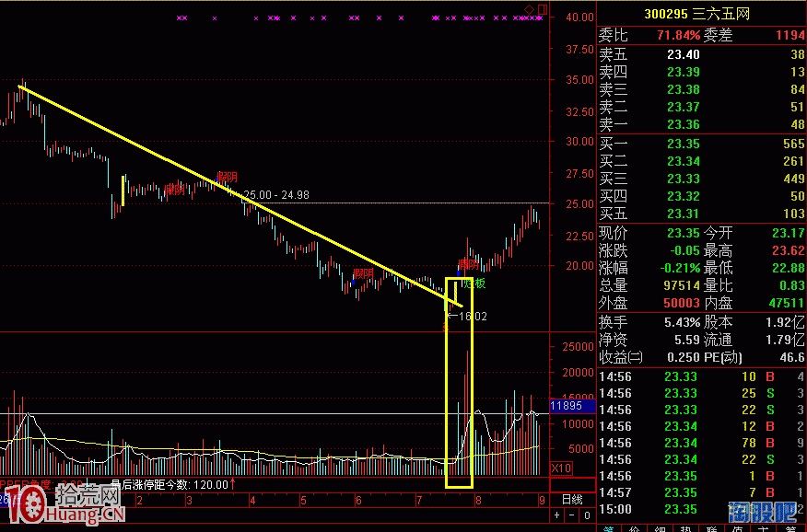Click the 委差 1194 value
This screenshot has width=807, height=532.
(x=790, y=36)
